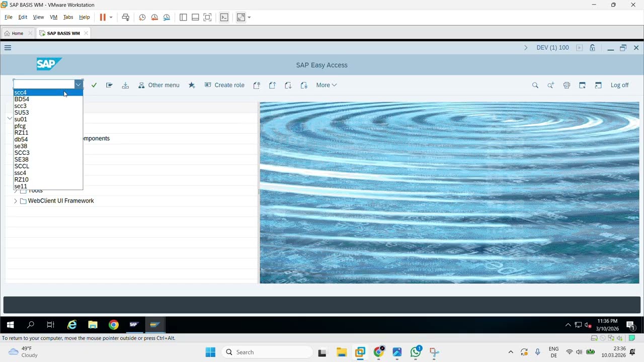Select BD54 from the transaction history list
Screen dimensions: 644x362
[x=48, y=99]
